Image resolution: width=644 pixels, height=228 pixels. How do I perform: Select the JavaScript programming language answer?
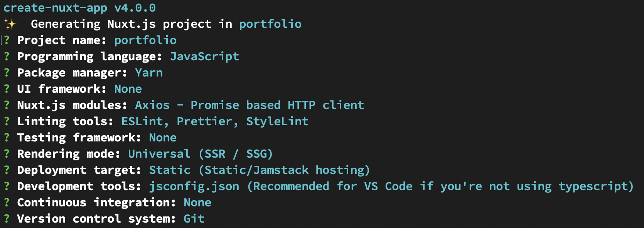coord(204,56)
